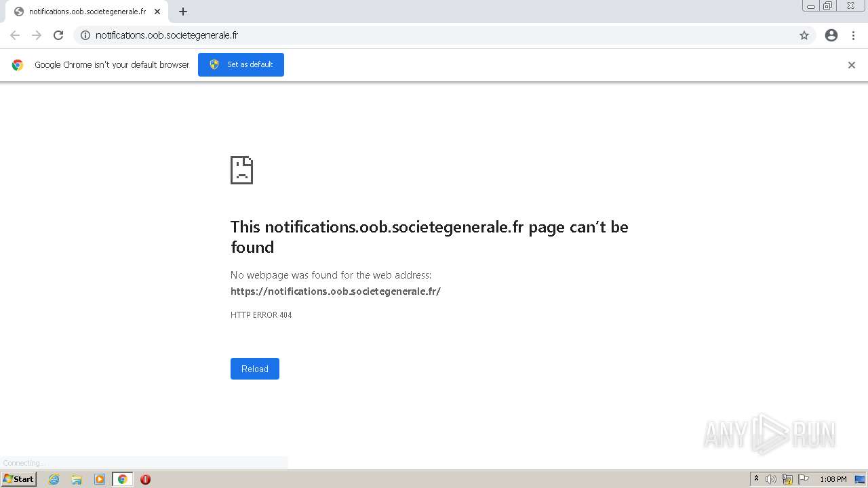This screenshot has height=488, width=868.
Task: Open media player from taskbar
Action: point(100,479)
